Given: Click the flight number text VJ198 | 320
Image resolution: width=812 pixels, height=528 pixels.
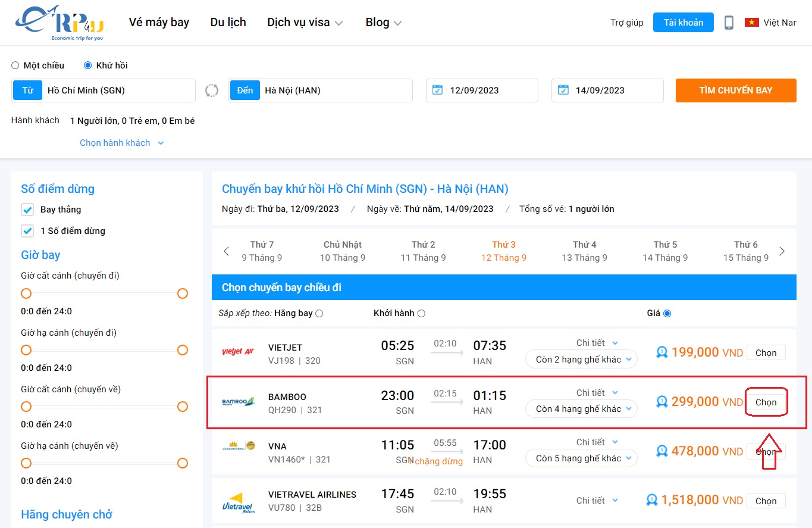Looking at the screenshot, I should (x=294, y=361).
